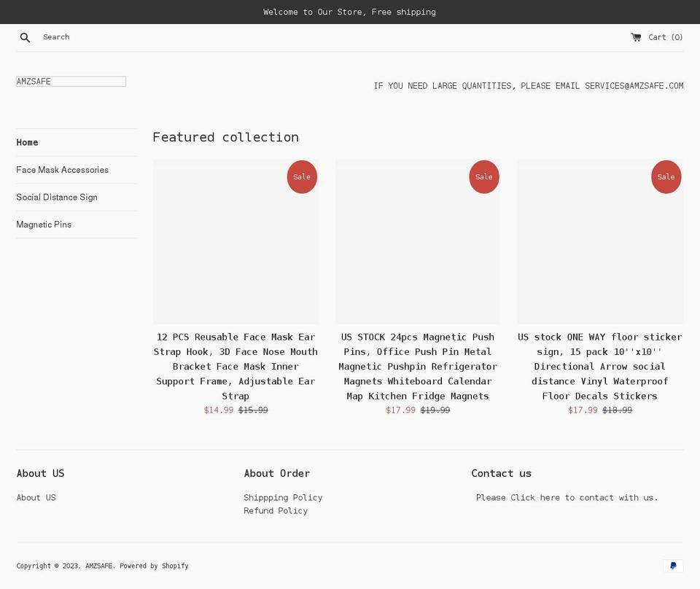Open the ONE WAY floor sticker product image
The width and height of the screenshot is (700, 589).
[x=600, y=241]
